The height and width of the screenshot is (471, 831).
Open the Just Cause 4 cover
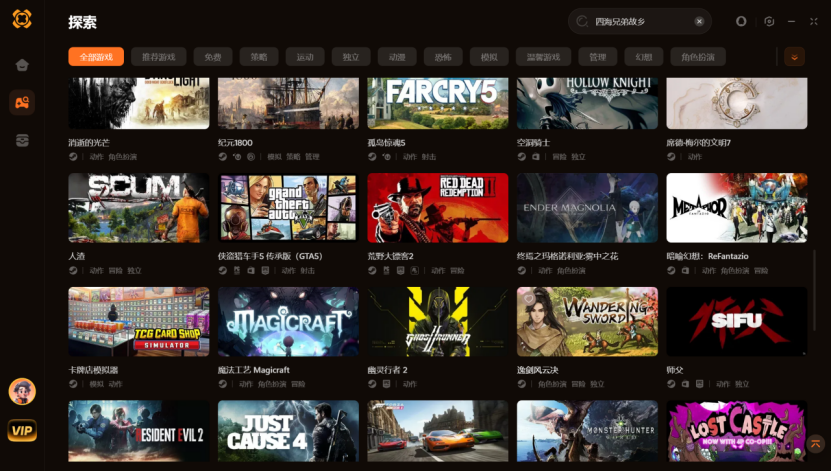[x=288, y=431]
